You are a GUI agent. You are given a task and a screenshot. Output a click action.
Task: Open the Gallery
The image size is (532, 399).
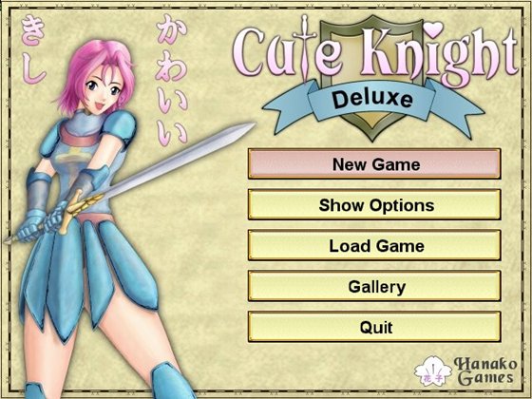pos(374,286)
